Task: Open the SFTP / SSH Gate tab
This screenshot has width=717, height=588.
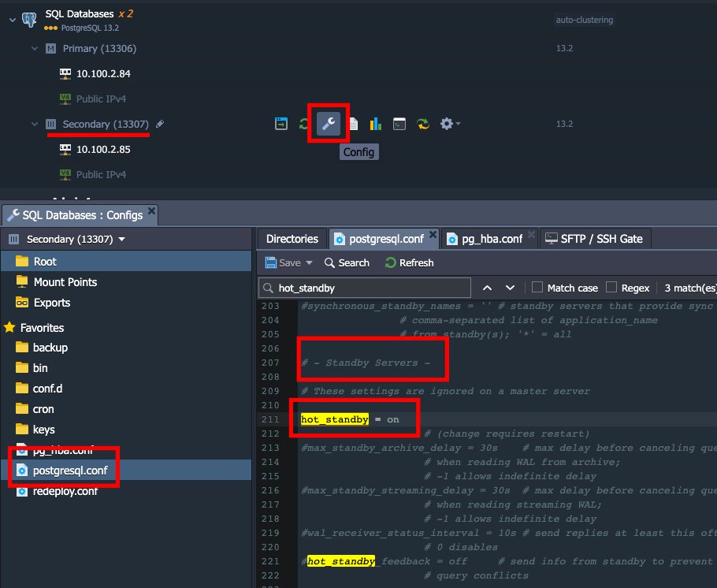Action: 595,239
